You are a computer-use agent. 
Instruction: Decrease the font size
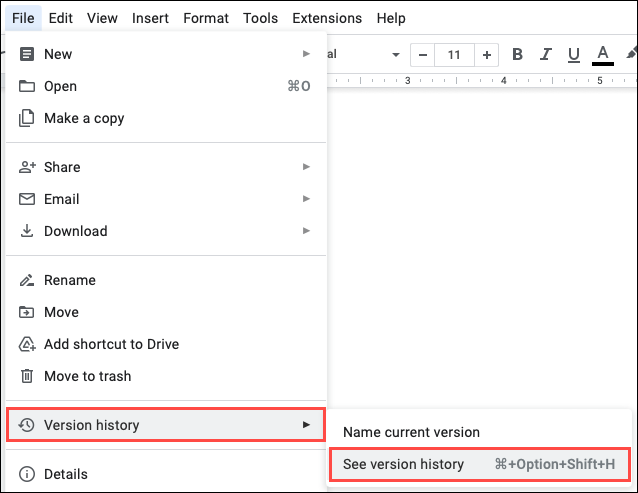423,55
